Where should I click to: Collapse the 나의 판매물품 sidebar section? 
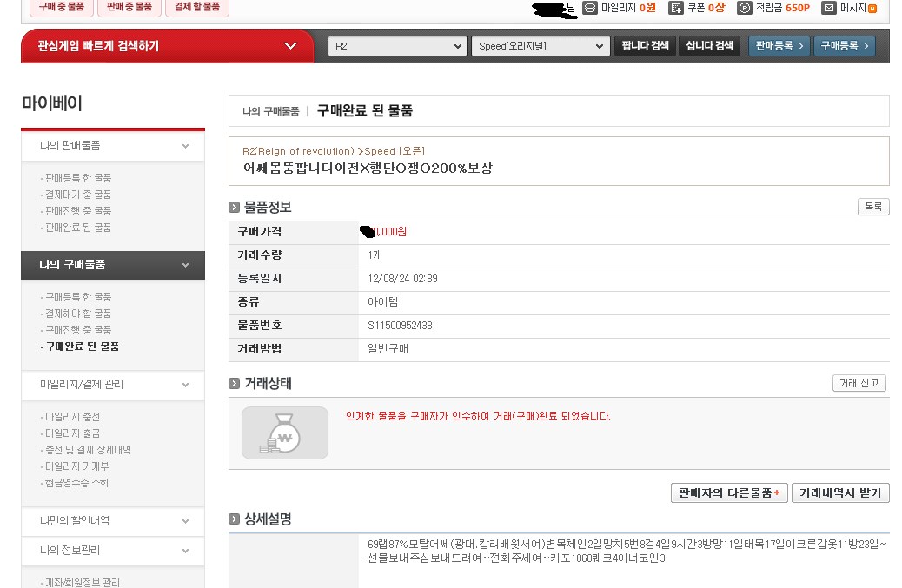[185, 146]
